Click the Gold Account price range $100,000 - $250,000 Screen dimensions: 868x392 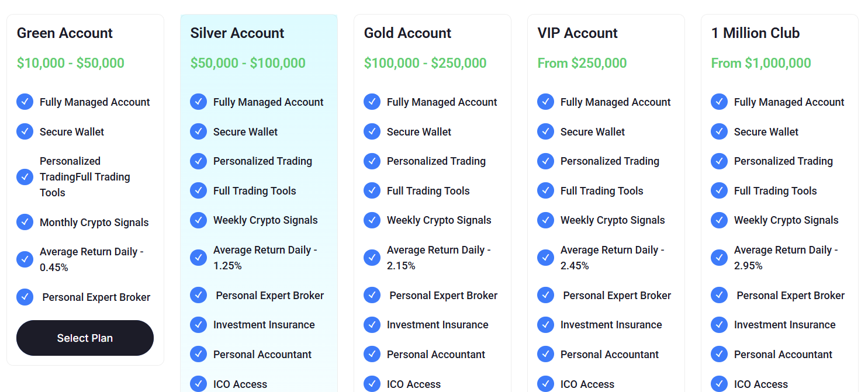425,63
